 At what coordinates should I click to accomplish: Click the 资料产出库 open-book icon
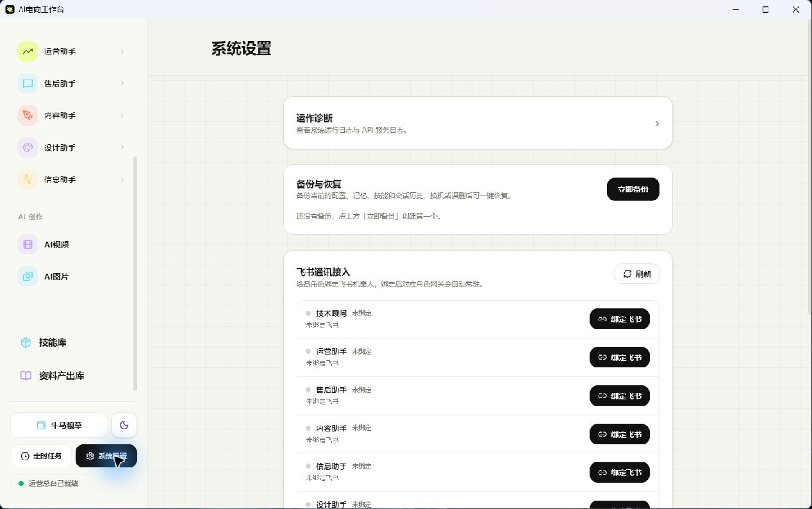pos(26,376)
